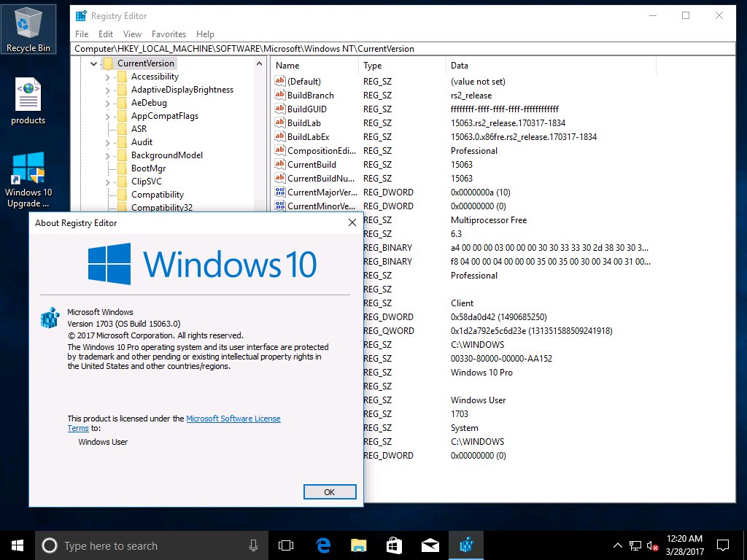
Task: Expand the AeDebug key
Action: [108, 104]
